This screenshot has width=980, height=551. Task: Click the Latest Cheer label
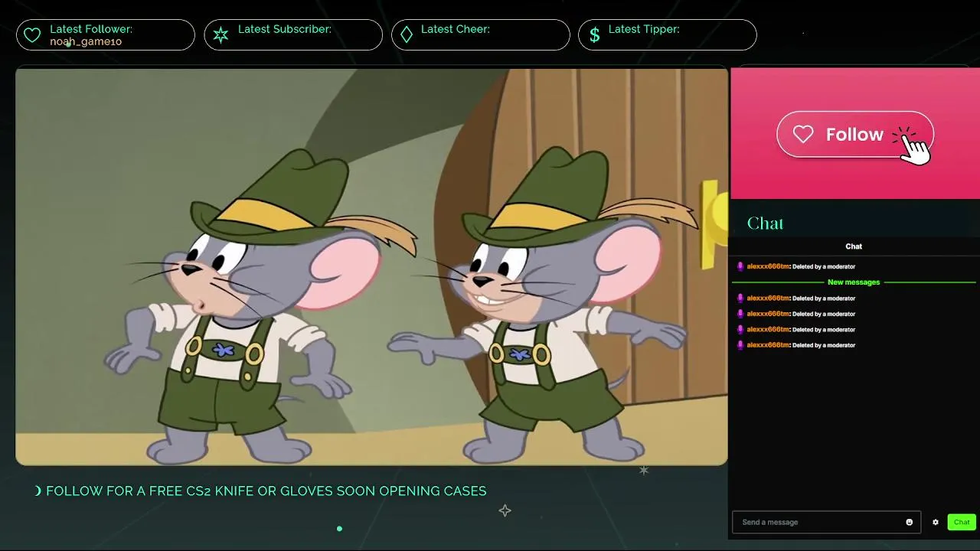[x=455, y=29]
